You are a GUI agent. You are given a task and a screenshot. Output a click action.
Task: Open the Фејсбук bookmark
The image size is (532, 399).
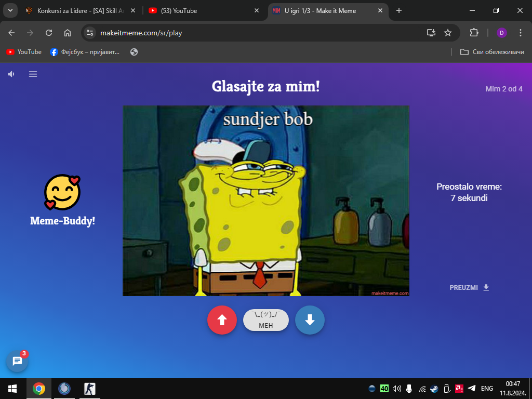click(85, 52)
